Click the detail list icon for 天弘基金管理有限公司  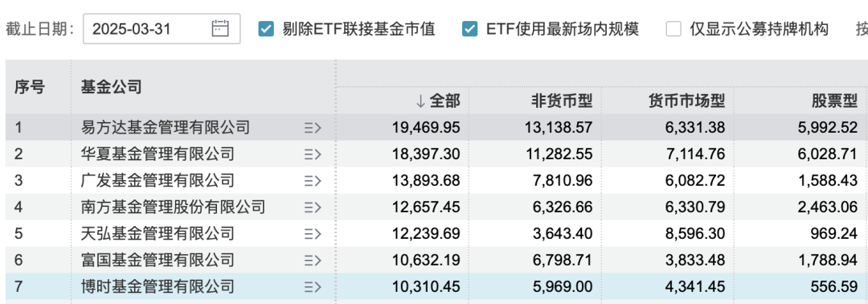313,234
